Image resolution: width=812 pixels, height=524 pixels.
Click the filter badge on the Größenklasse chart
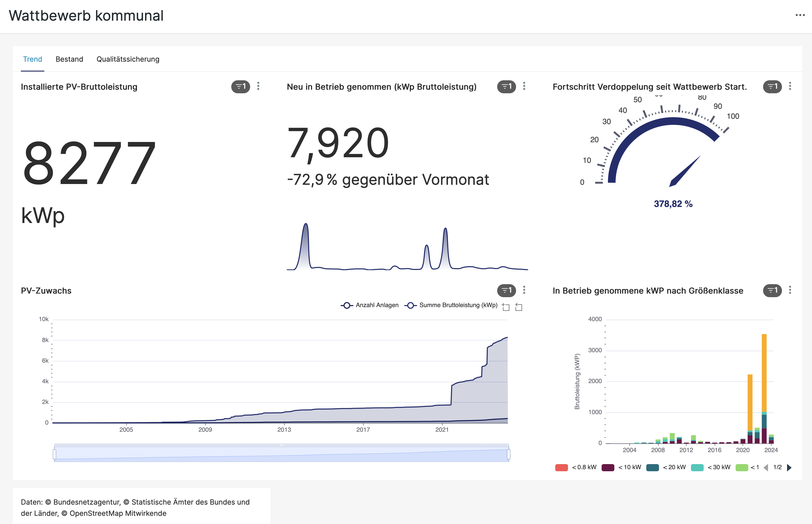click(x=773, y=290)
